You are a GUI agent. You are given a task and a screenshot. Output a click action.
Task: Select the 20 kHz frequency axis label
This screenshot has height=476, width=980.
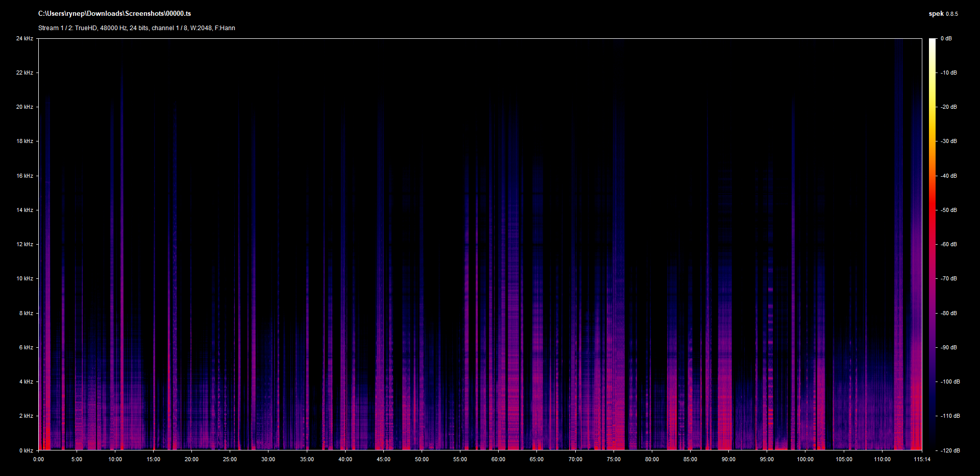24,107
